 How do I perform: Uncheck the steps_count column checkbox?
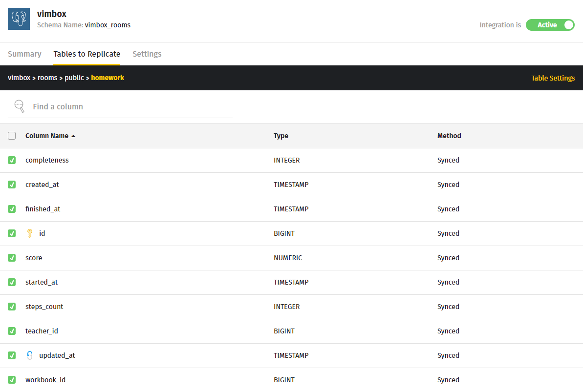pos(12,307)
